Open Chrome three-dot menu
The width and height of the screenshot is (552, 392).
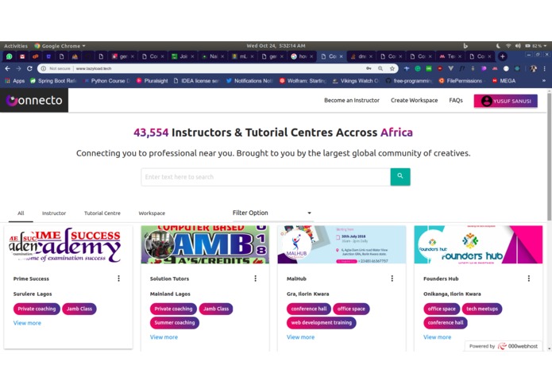tap(544, 68)
